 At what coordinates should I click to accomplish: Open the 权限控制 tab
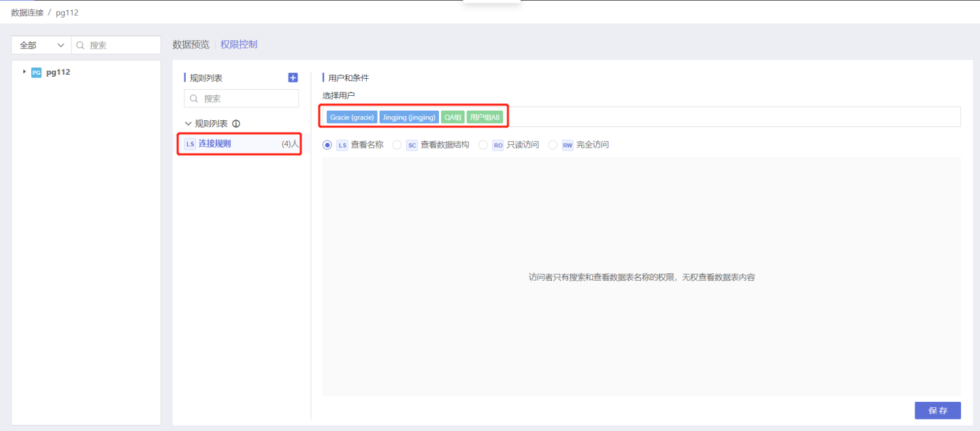239,45
